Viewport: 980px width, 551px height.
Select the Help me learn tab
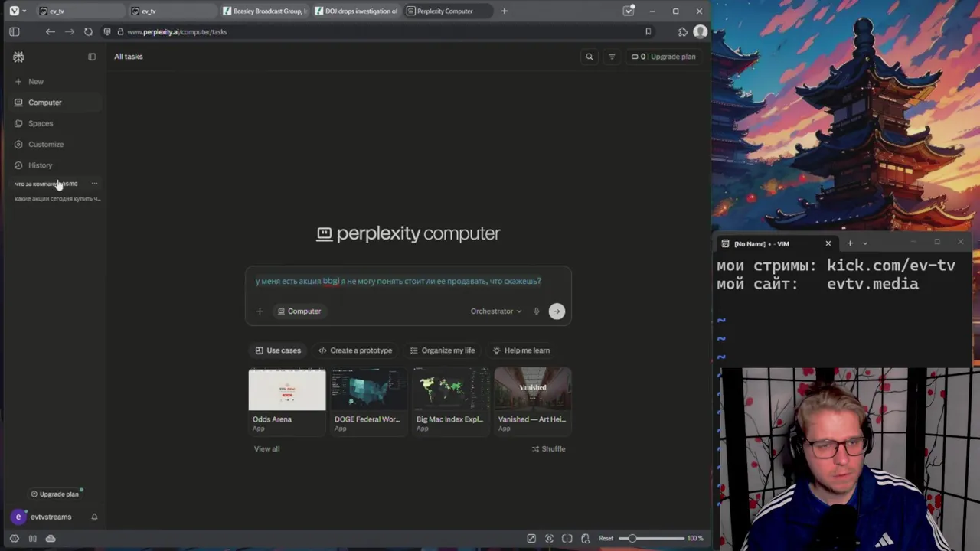[x=521, y=350]
